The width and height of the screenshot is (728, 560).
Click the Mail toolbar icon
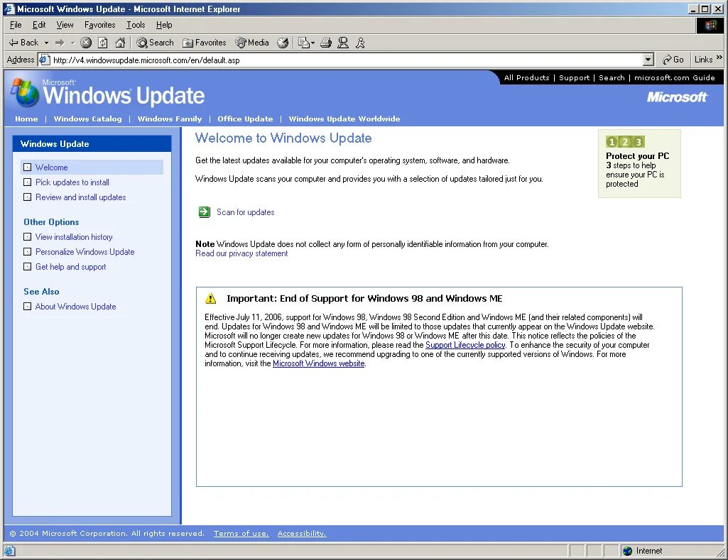coord(303,43)
